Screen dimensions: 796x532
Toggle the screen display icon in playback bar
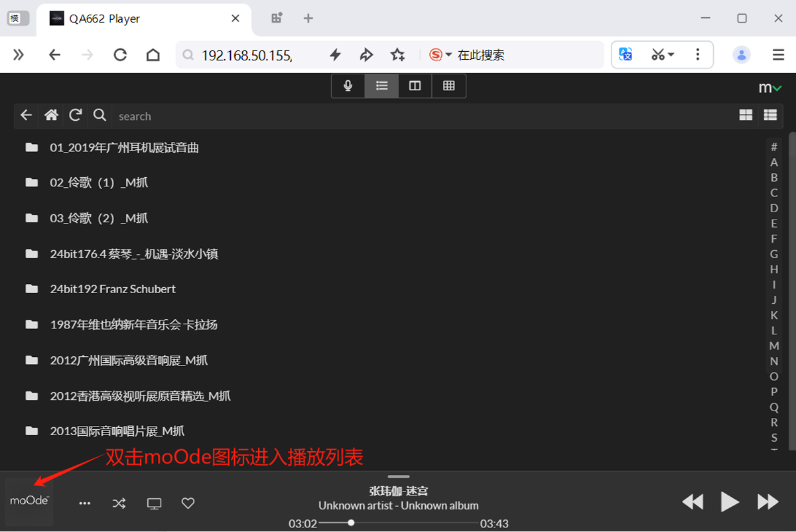click(x=154, y=503)
